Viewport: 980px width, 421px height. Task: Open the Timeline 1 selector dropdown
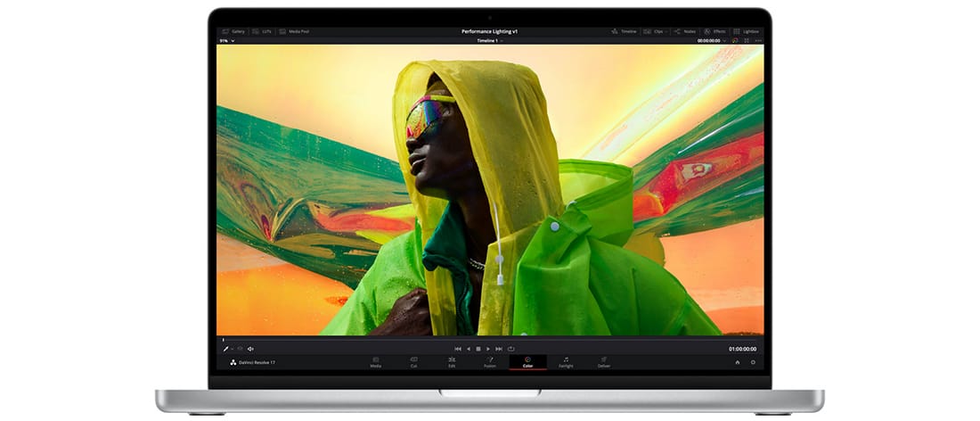pos(490,41)
